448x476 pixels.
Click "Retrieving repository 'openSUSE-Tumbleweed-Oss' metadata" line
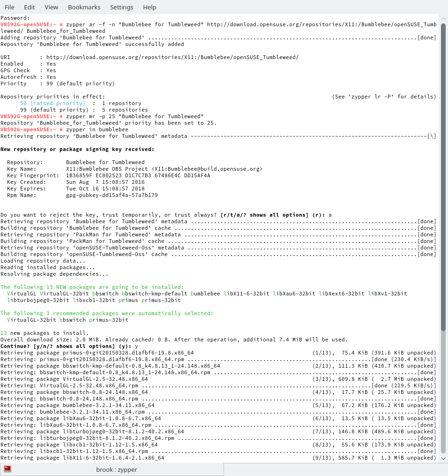point(218,248)
